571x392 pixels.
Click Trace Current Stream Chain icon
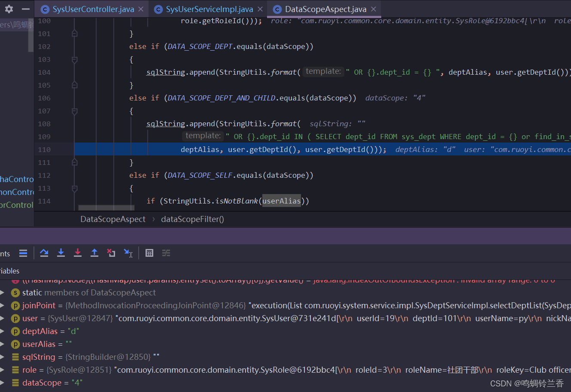166,253
